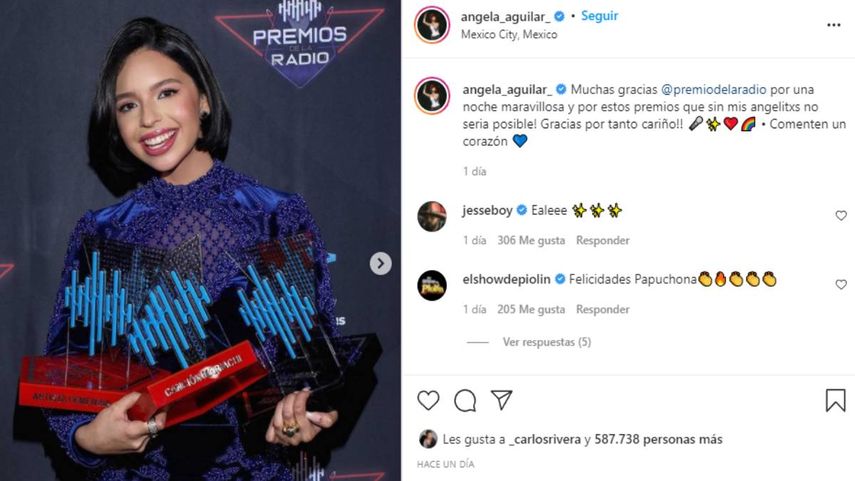Image resolution: width=855 pixels, height=481 pixels.
Task: Open jesseboy's profile avatar
Action: coord(432,217)
